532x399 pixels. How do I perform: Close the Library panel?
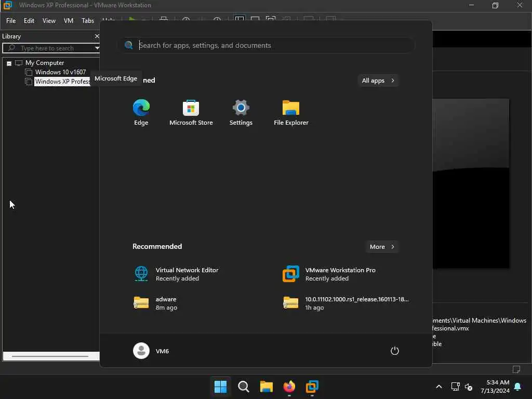pos(97,36)
